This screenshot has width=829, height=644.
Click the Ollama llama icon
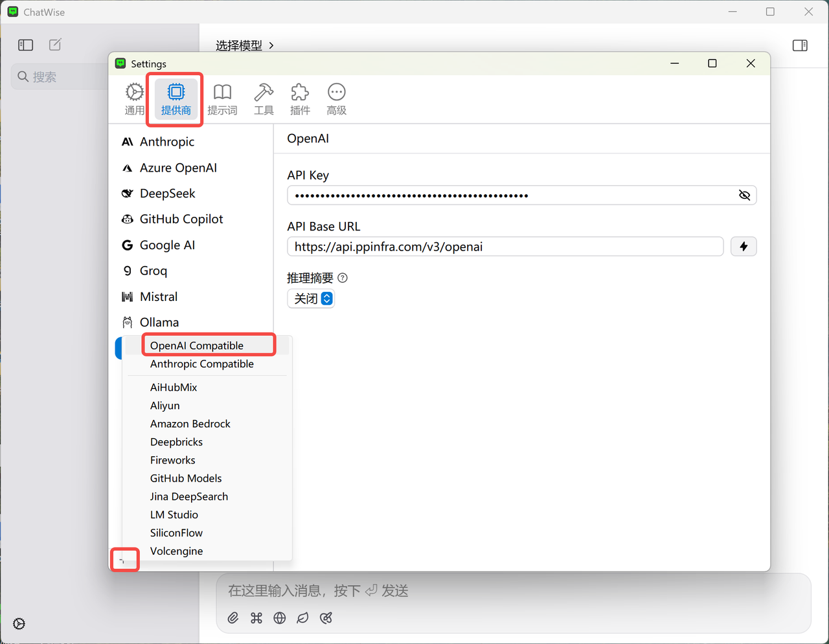tap(128, 322)
